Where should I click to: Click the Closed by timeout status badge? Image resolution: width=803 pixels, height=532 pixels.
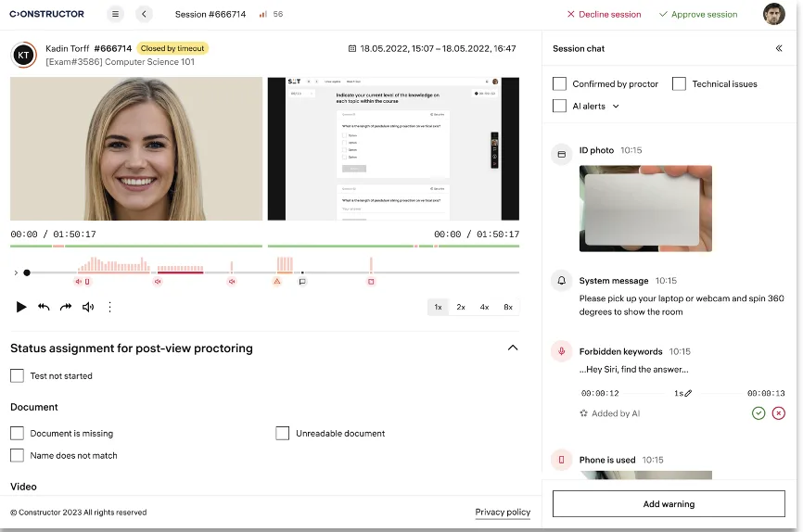172,48
